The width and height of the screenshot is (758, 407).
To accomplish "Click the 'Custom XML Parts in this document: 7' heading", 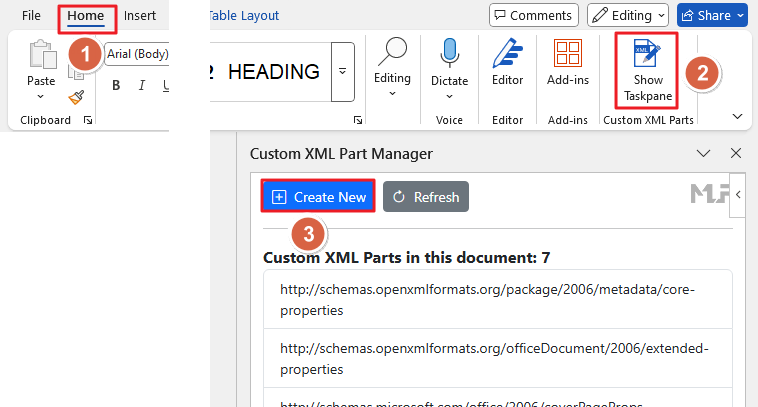I will (407, 258).
